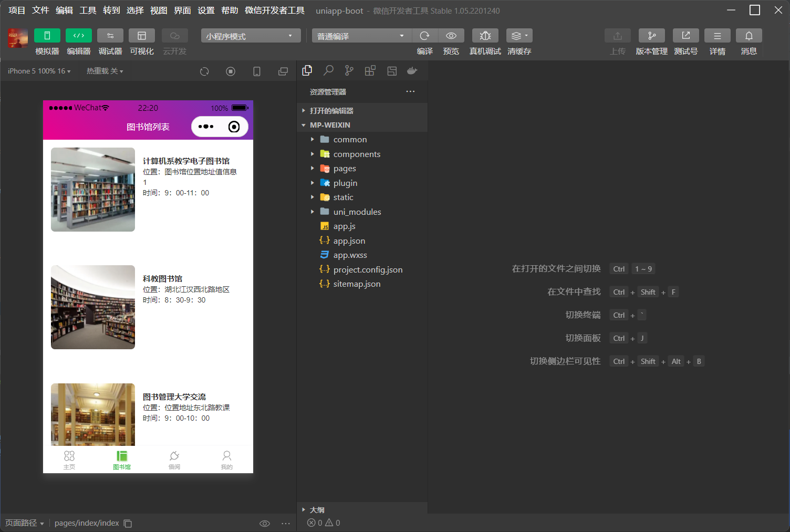Click the 科教图书馆 library thumbnail
Image resolution: width=790 pixels, height=532 pixels.
(93, 307)
